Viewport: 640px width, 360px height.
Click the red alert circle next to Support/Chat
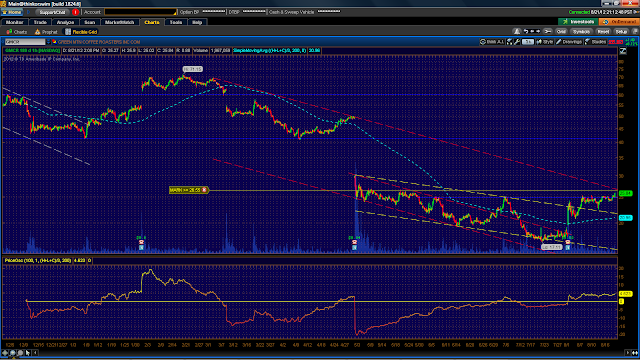(x=75, y=12)
